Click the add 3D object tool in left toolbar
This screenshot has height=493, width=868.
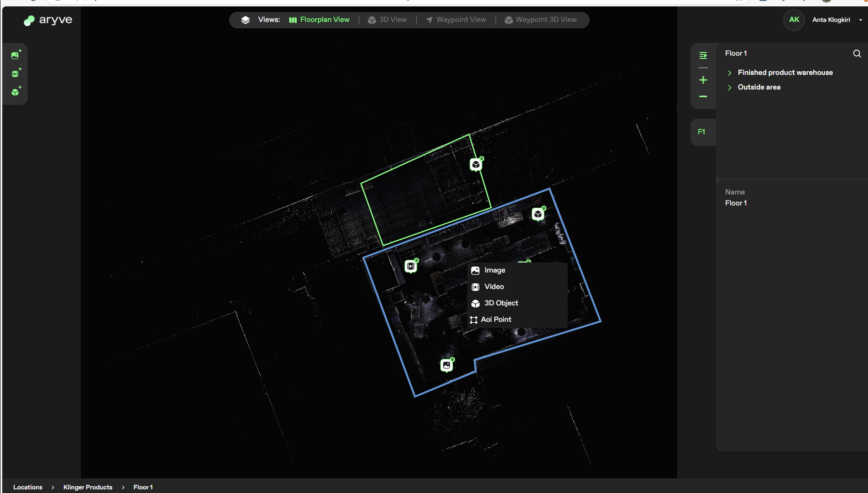pos(16,92)
